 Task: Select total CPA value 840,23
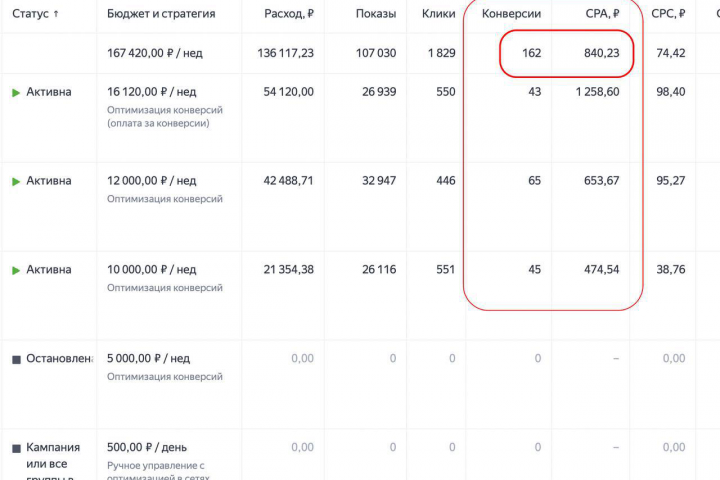click(x=602, y=53)
